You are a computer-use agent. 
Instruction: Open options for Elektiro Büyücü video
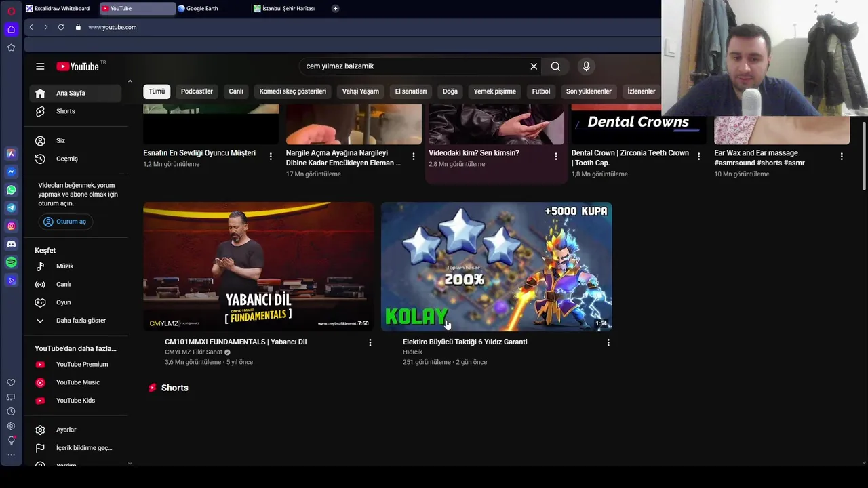(x=608, y=343)
